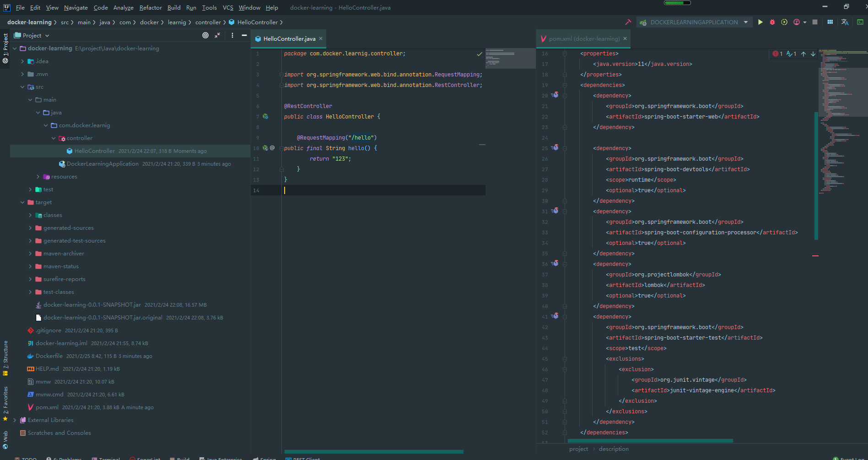The height and width of the screenshot is (460, 868).
Task: Click the green Run application button
Action: (760, 22)
